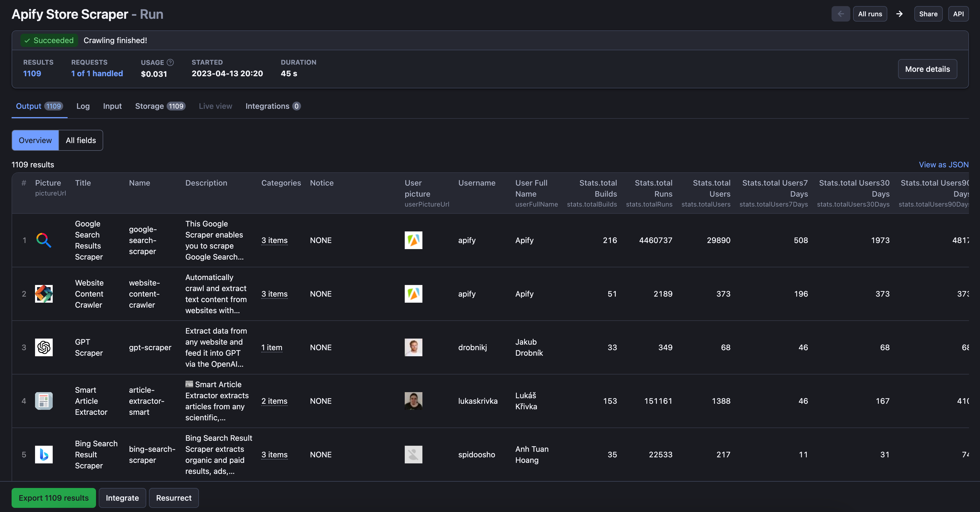Click article-extractor-smart name cell

pos(147,401)
